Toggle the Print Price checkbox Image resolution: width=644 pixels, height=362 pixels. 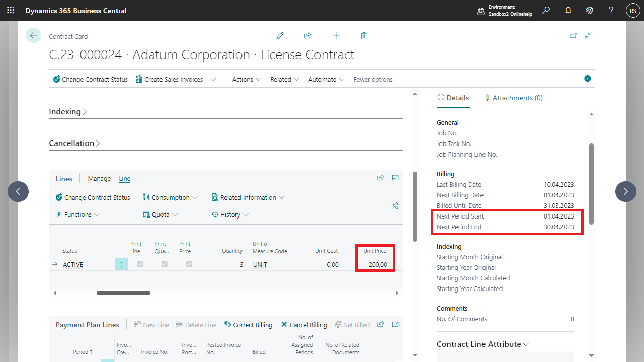[189, 264]
